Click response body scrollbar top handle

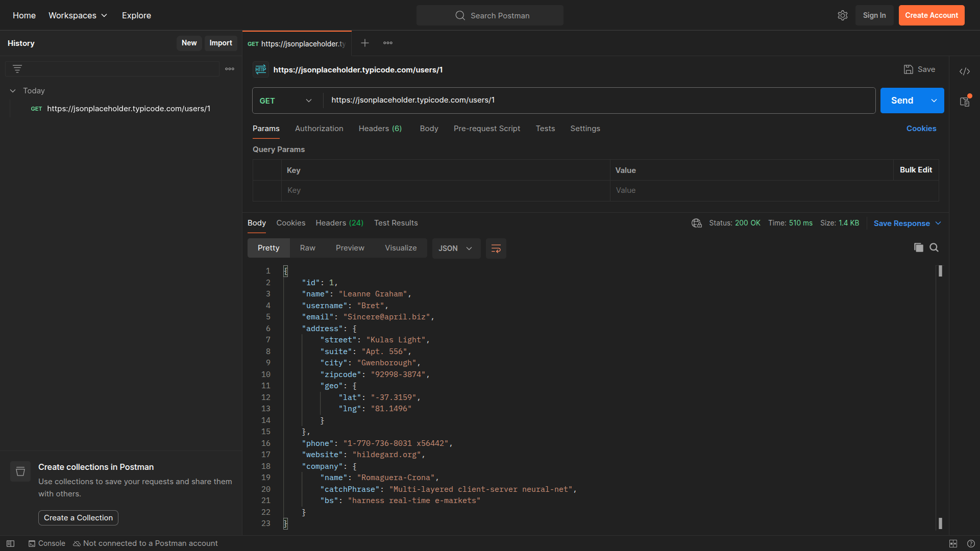[x=940, y=271]
